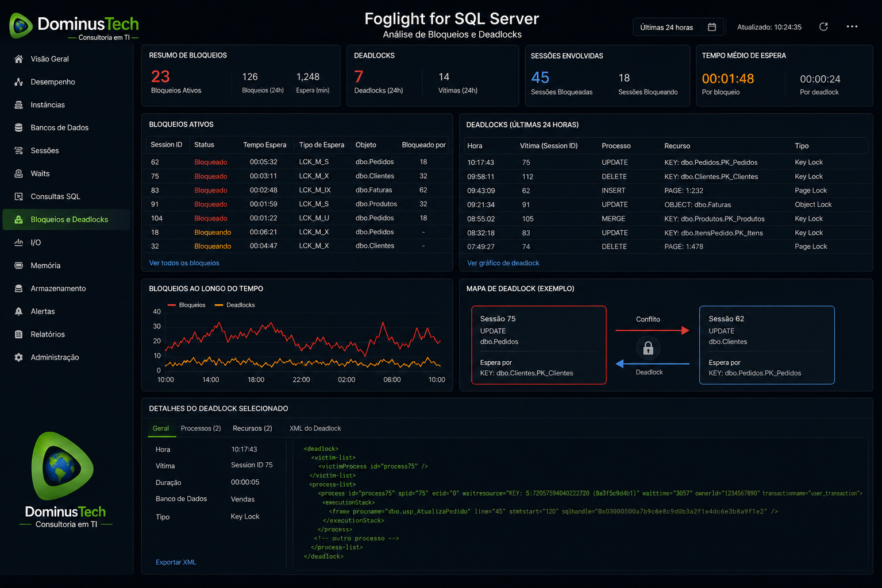
Task: Click the Ver gráfico de deadlock link
Action: (x=503, y=263)
